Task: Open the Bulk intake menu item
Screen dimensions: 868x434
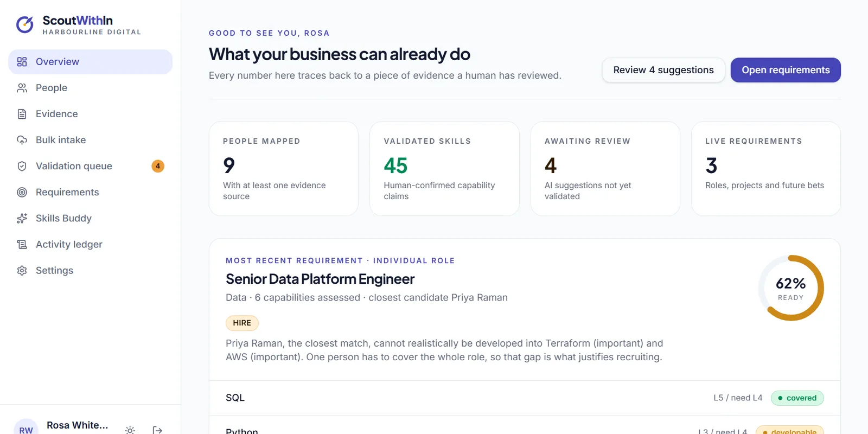Action: click(x=90, y=140)
